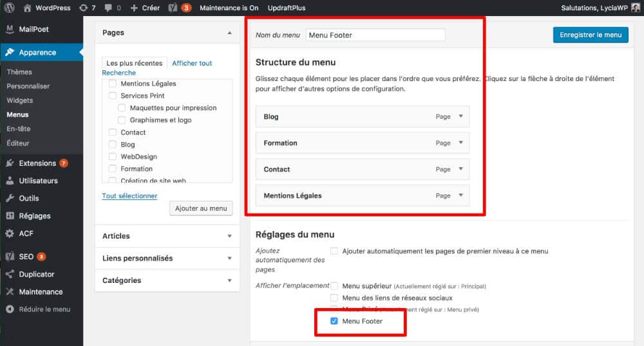Check the Maquettes pour impression checkbox
Screen dimensions: 644x346
(122, 108)
